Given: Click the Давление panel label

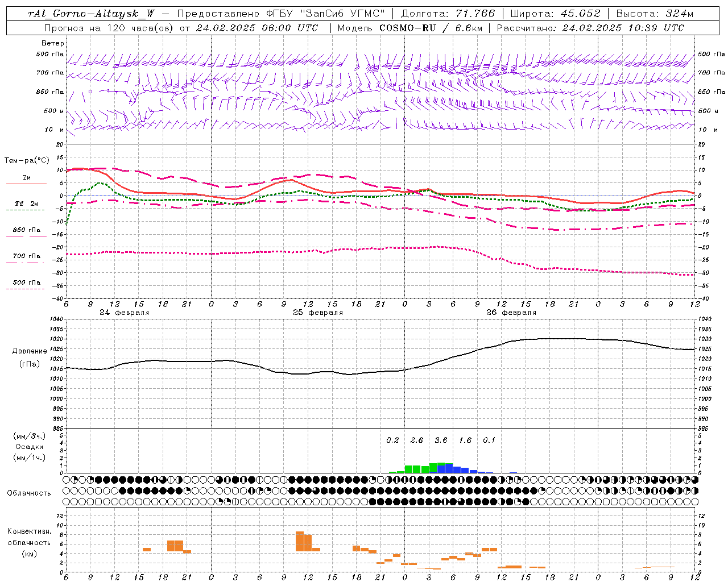Looking at the screenshot, I should (x=30, y=351).
